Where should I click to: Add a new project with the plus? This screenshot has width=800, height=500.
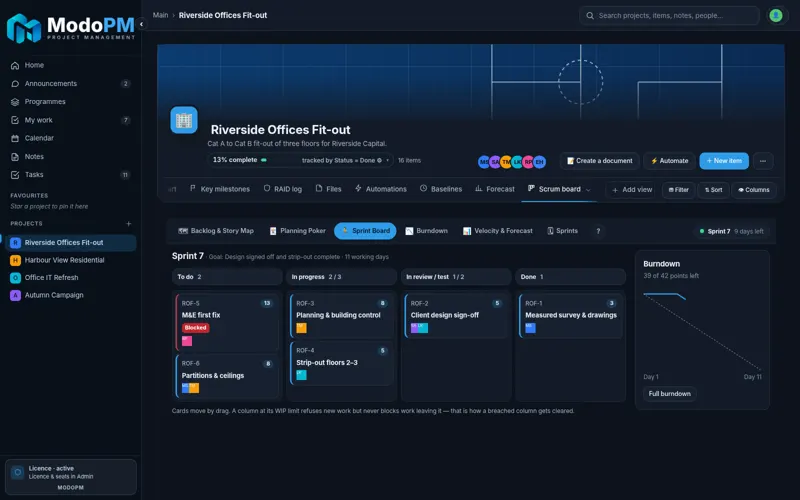click(129, 223)
